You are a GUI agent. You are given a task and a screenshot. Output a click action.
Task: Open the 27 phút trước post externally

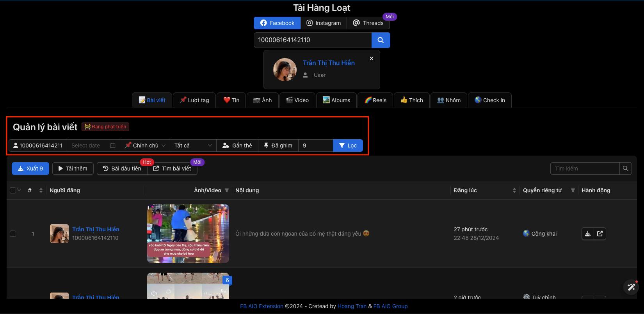coord(600,234)
